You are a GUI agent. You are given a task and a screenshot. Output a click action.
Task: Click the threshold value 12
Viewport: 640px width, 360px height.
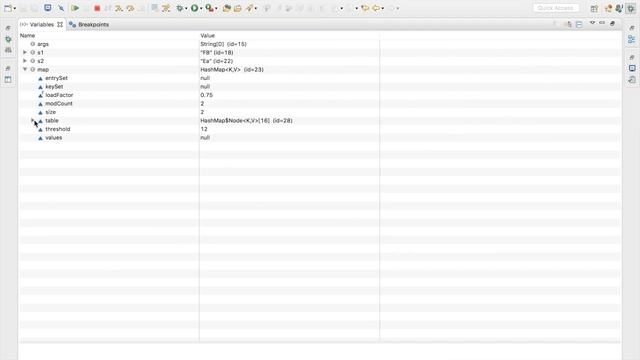[204, 129]
